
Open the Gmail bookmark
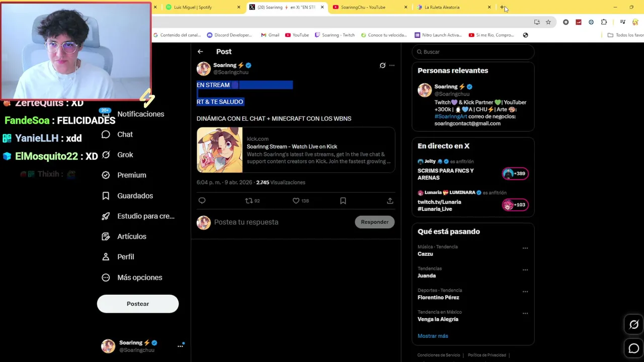click(x=270, y=35)
